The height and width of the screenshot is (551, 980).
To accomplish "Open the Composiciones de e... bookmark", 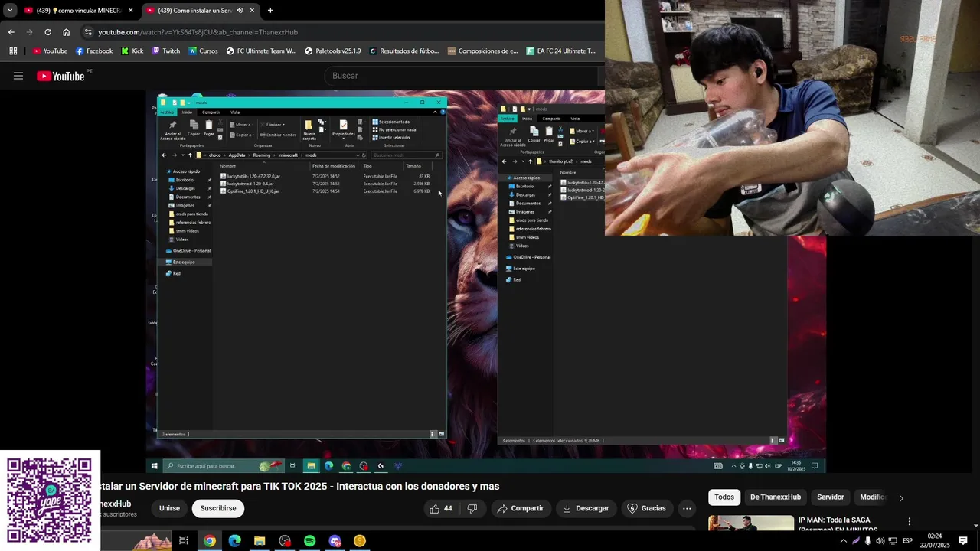I will 483,51.
